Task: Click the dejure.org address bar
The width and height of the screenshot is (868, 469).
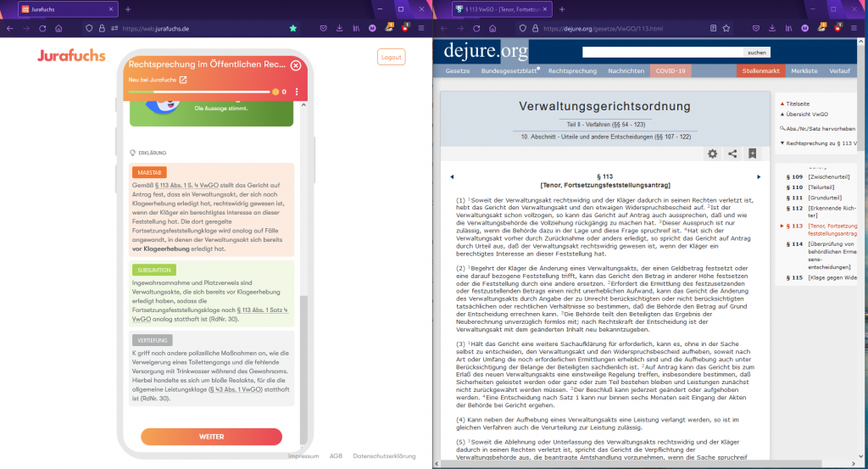Action: tap(623, 28)
